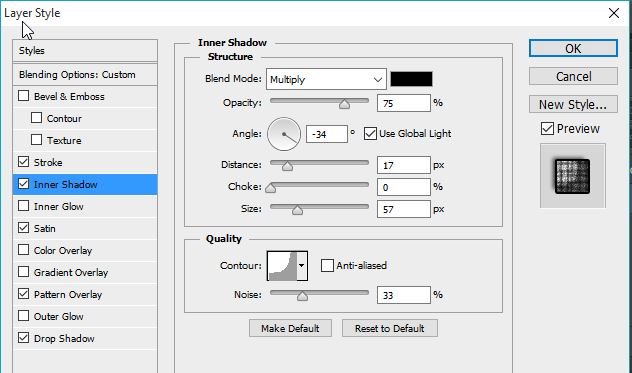Click the Distance slider handle
The width and height of the screenshot is (632, 373).
tap(287, 166)
